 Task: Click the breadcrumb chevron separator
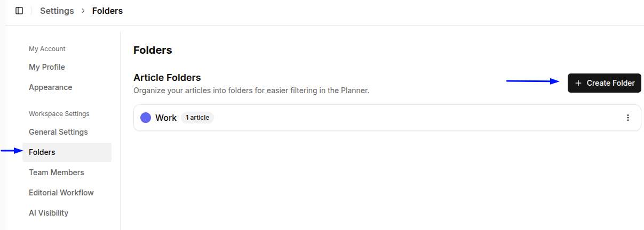83,11
